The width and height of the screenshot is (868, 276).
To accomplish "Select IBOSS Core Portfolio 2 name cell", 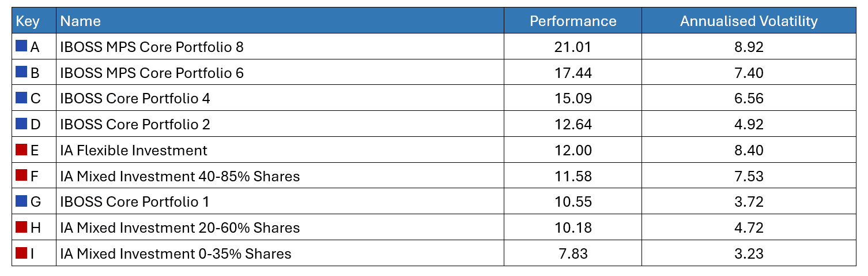I will pos(135,124).
